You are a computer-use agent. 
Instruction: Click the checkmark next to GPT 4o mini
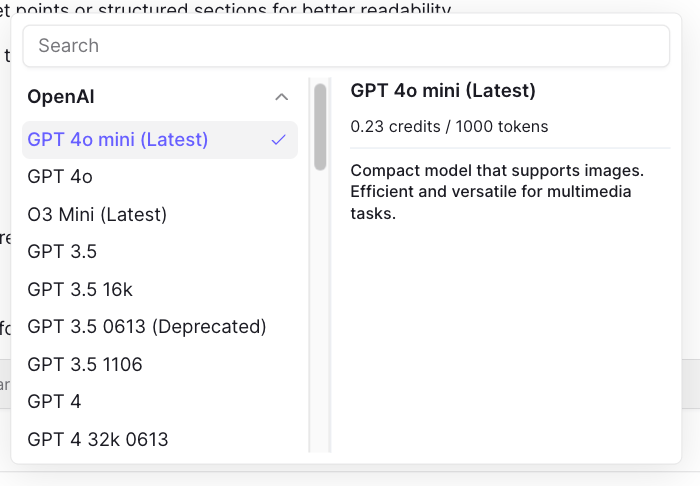tap(279, 140)
